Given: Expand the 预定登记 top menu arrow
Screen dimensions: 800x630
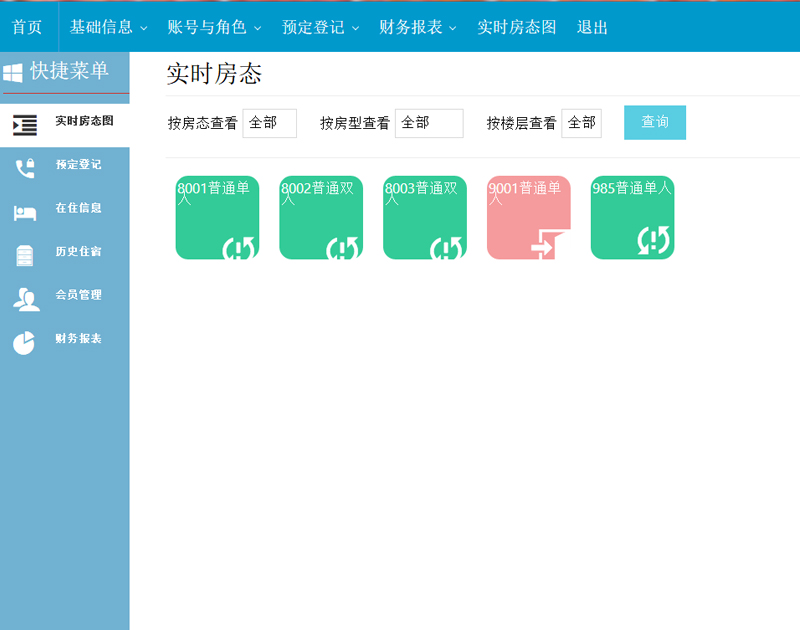Looking at the screenshot, I should coord(356,29).
